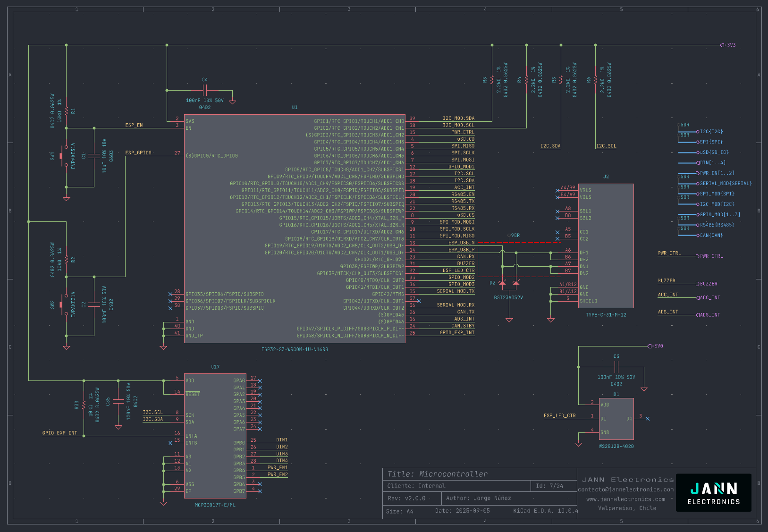
Task: Click the JANN Electronics logo image
Action: (714, 493)
